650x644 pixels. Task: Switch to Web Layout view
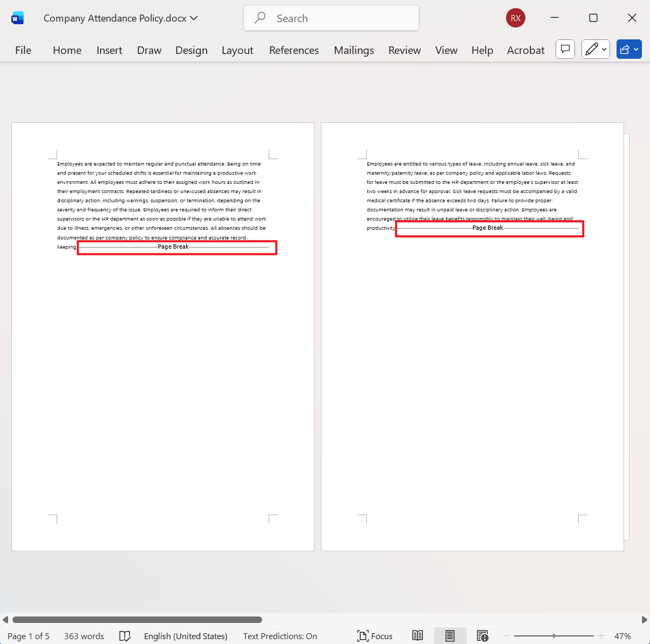pos(483,635)
